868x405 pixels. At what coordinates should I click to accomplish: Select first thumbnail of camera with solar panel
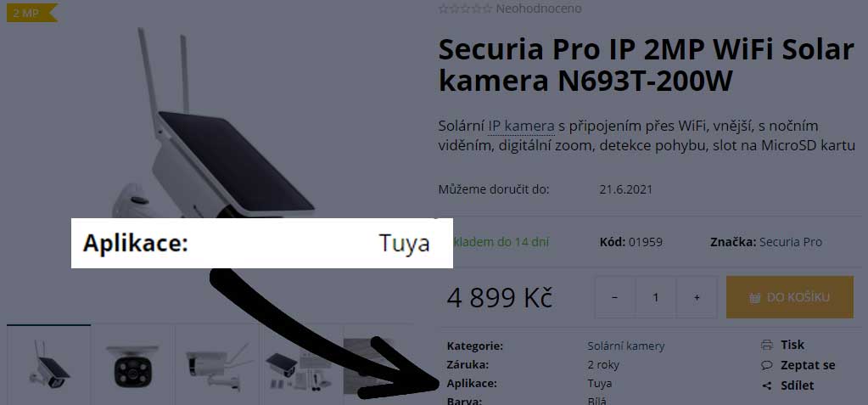[x=48, y=364]
